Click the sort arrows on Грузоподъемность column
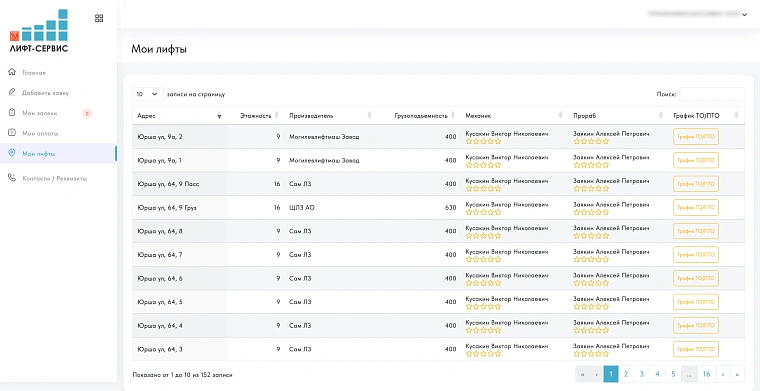Viewport: 760px width, 391px height. (453, 115)
